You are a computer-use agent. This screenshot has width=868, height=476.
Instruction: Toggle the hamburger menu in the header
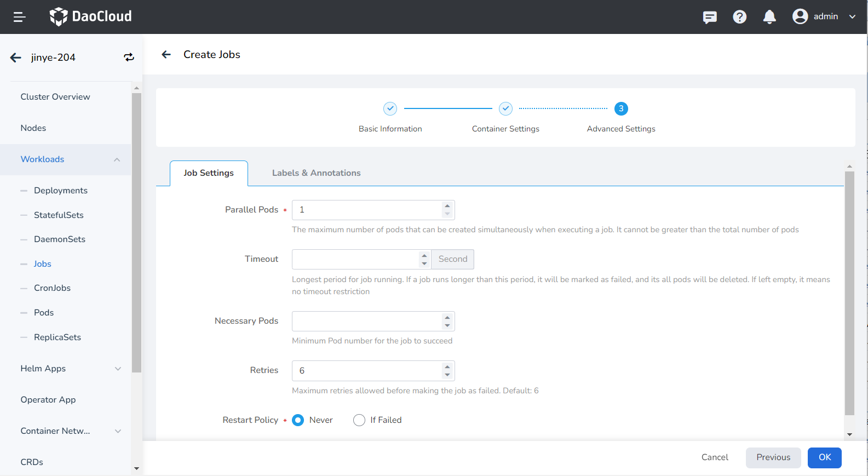pos(19,17)
